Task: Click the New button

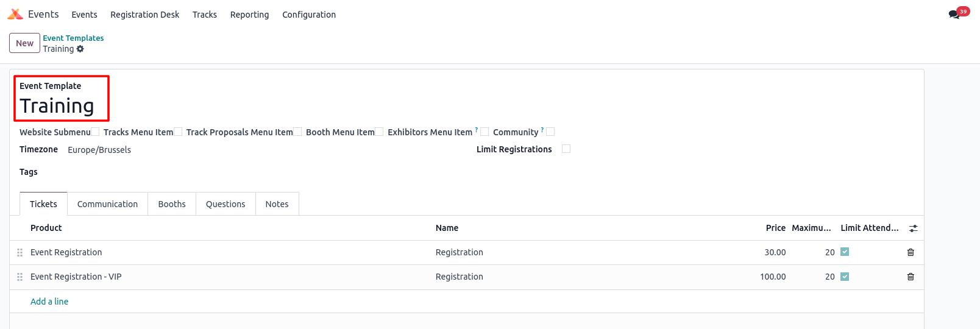Action: pos(24,43)
